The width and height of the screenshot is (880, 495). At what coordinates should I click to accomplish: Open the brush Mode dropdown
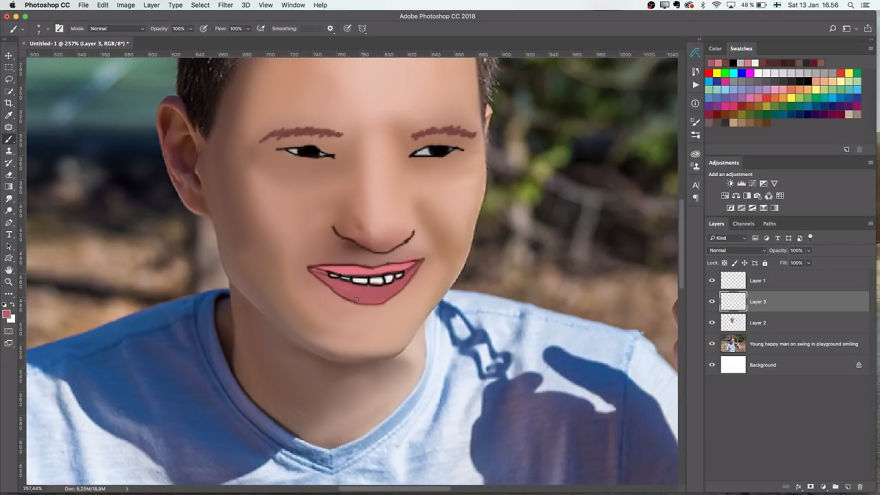116,28
